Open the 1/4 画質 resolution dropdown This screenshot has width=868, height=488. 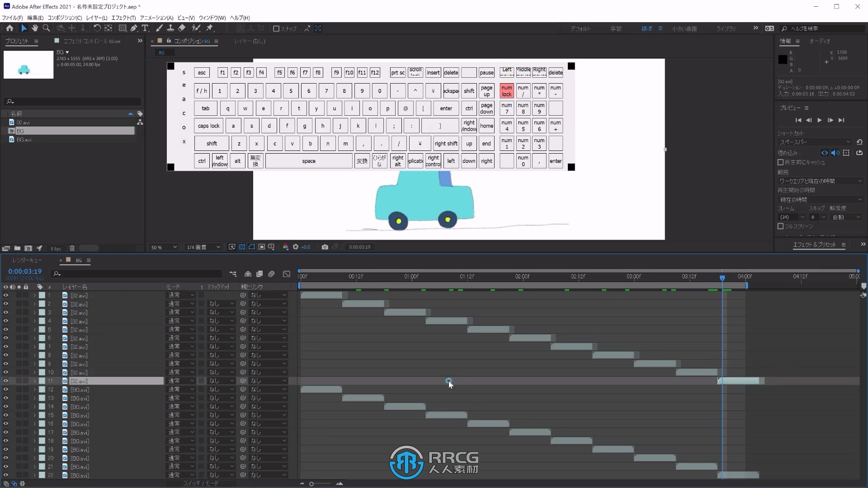point(203,247)
